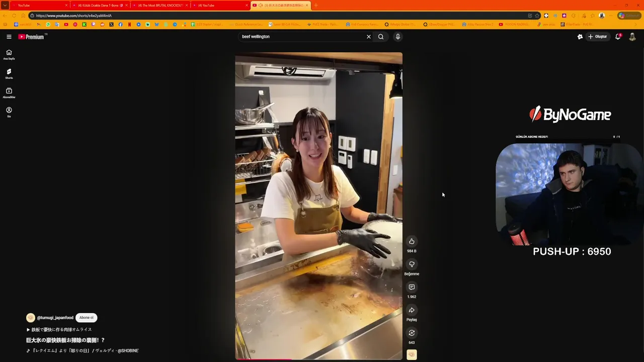Reload the page in browser toolbar
Screen dimensions: 644x362
14,16
